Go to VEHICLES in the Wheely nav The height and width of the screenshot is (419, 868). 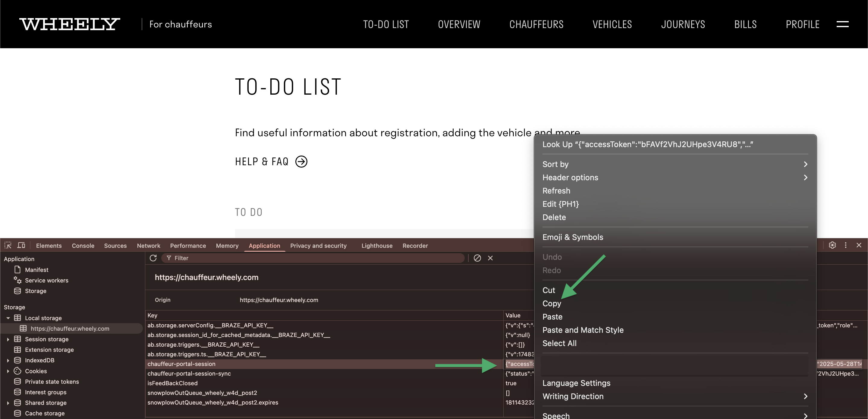click(x=612, y=24)
